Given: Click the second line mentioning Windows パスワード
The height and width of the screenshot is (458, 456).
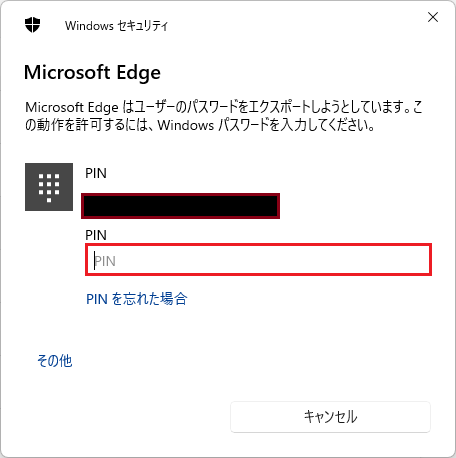Looking at the screenshot, I should [200, 125].
